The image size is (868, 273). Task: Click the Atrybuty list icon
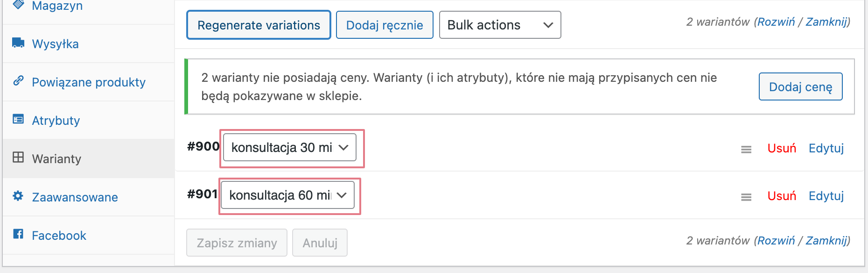18,119
